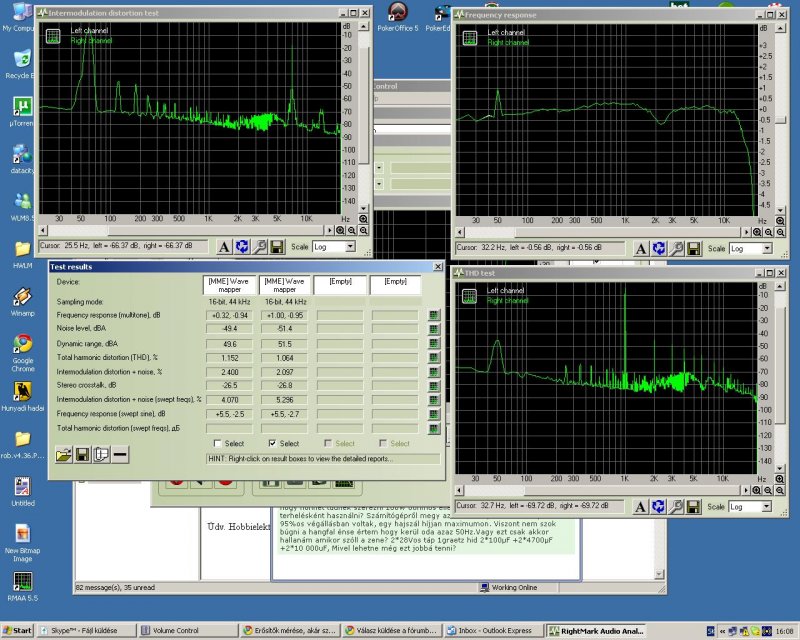Switch to Inbox - Outlook Express taskbar item
800x640 pixels.
point(493,631)
